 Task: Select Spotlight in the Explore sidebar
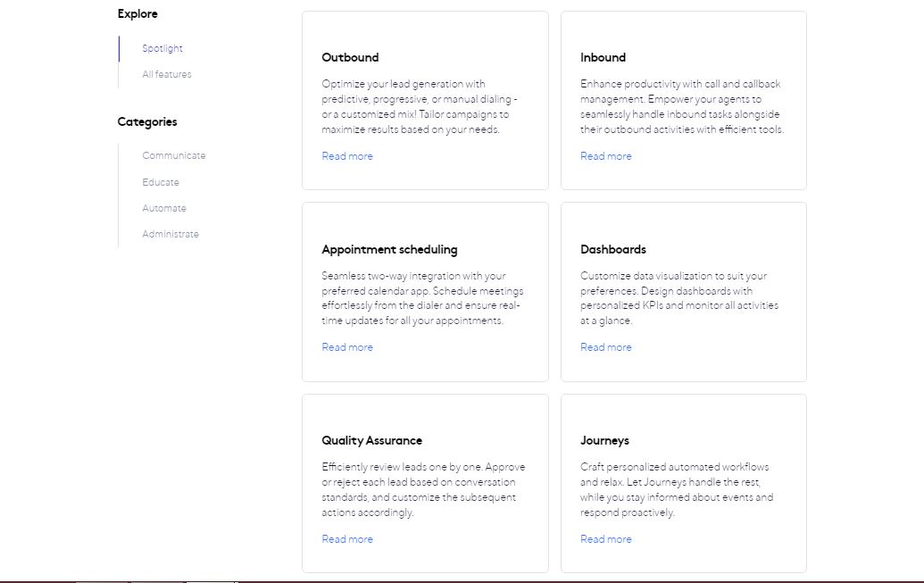(x=162, y=48)
